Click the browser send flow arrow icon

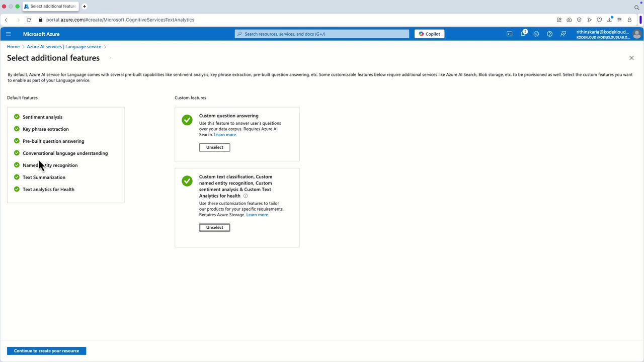coord(589,20)
